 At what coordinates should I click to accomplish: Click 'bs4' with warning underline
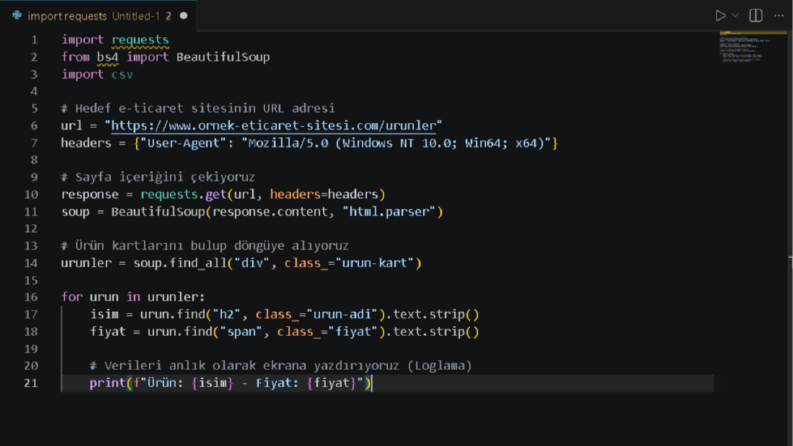[x=108, y=57]
